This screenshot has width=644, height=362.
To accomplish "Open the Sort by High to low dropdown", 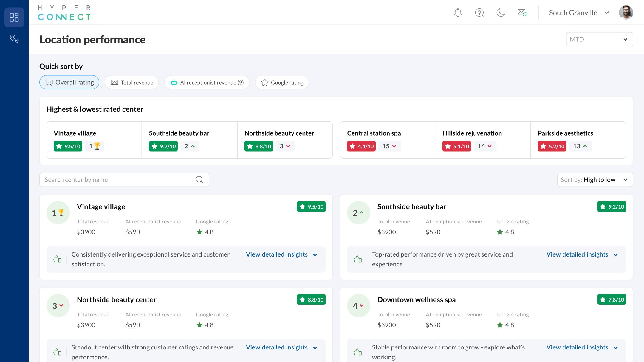I will (595, 180).
